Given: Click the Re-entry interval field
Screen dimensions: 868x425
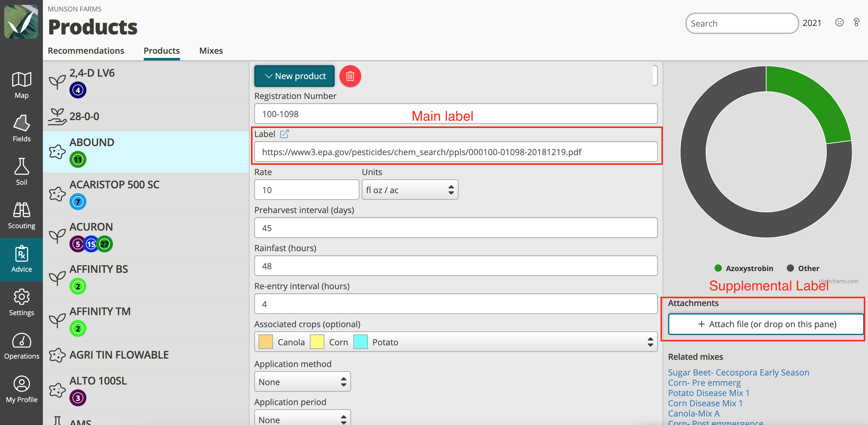Looking at the screenshot, I should pos(455,304).
